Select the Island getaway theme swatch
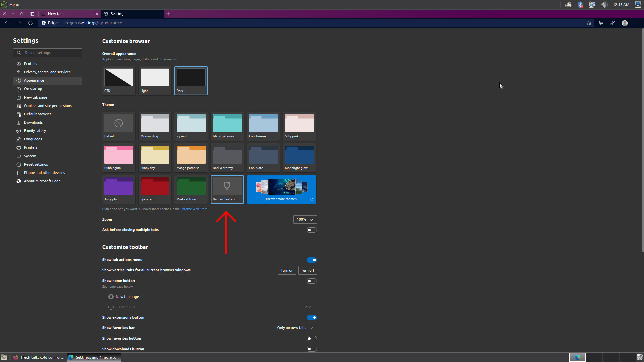Viewport: 644px width, 362px height. point(227,126)
